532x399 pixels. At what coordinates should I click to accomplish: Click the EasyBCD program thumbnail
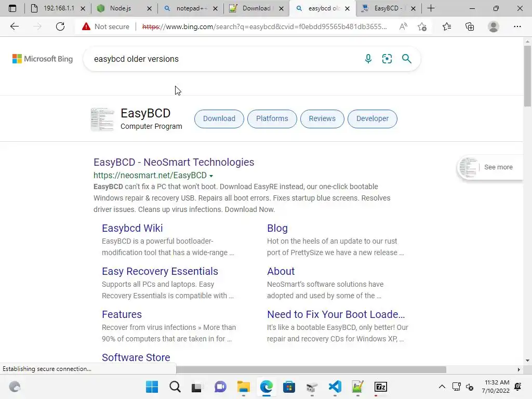click(x=102, y=119)
